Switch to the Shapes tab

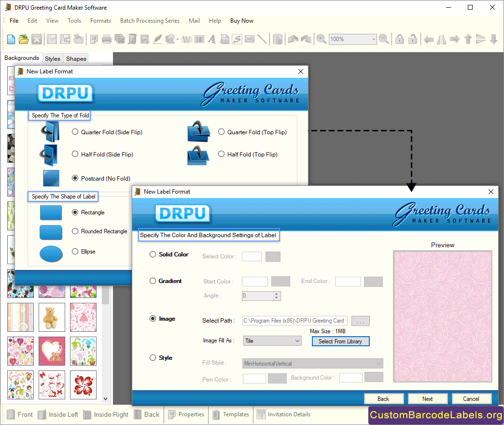76,58
